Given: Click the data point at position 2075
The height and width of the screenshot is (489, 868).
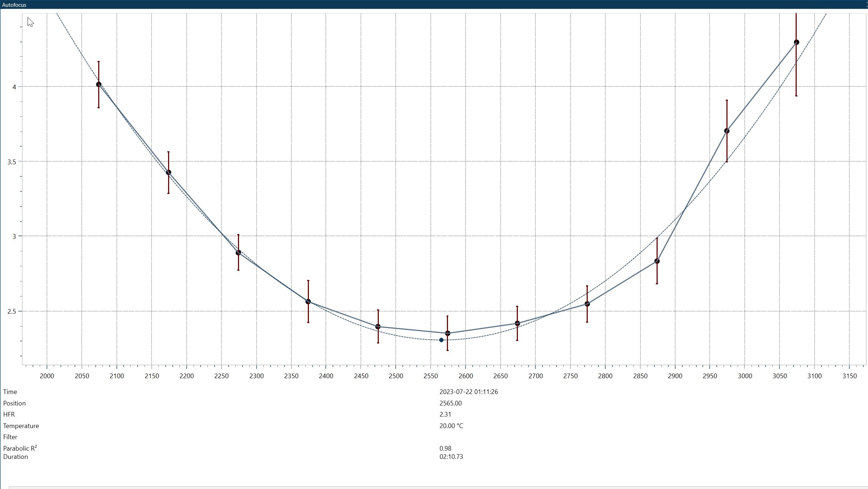Looking at the screenshot, I should tap(99, 85).
